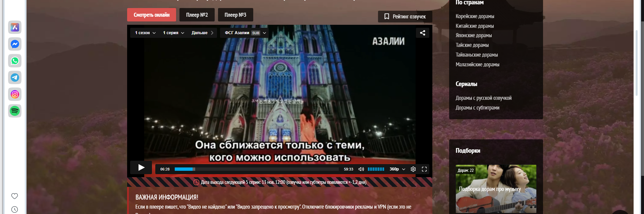Expand the 1 сезон season dropdown

pyautogui.click(x=145, y=33)
